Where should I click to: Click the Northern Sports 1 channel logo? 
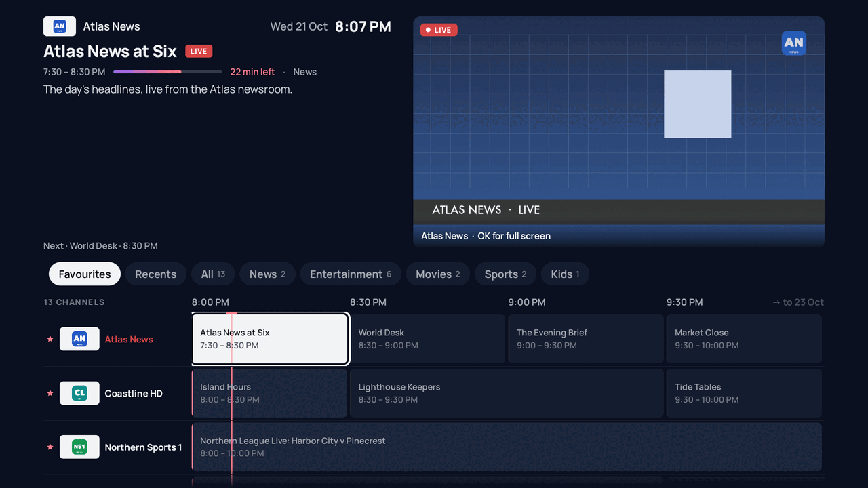coord(79,447)
